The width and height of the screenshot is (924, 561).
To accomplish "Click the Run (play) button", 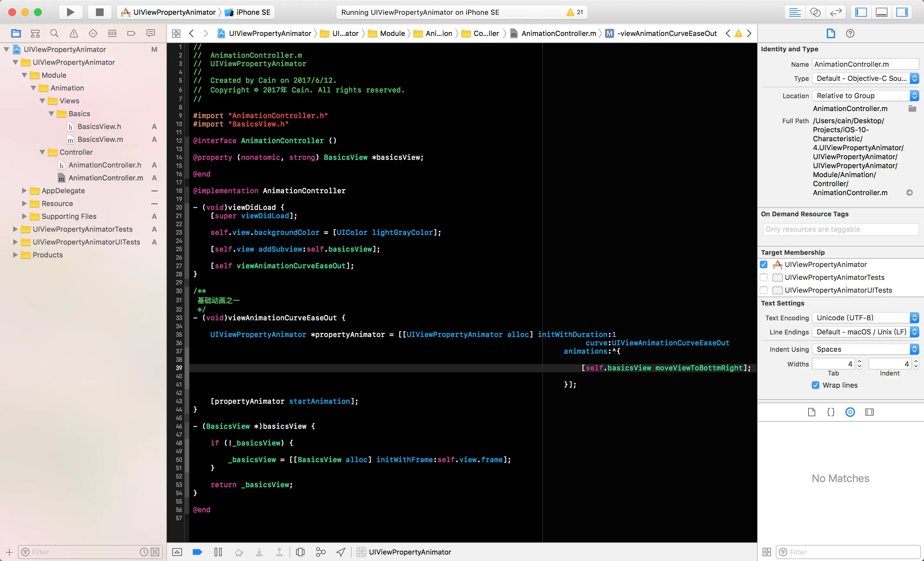I will click(71, 12).
